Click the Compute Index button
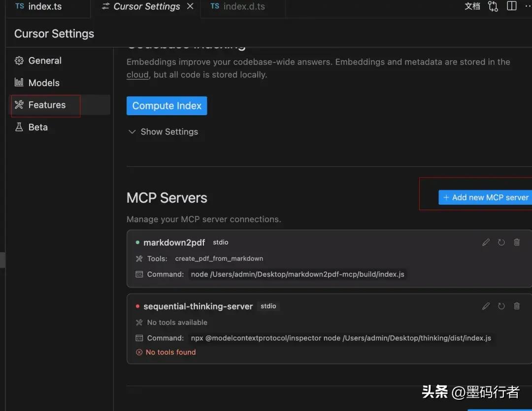Viewport: 532px width, 411px height. (x=166, y=105)
